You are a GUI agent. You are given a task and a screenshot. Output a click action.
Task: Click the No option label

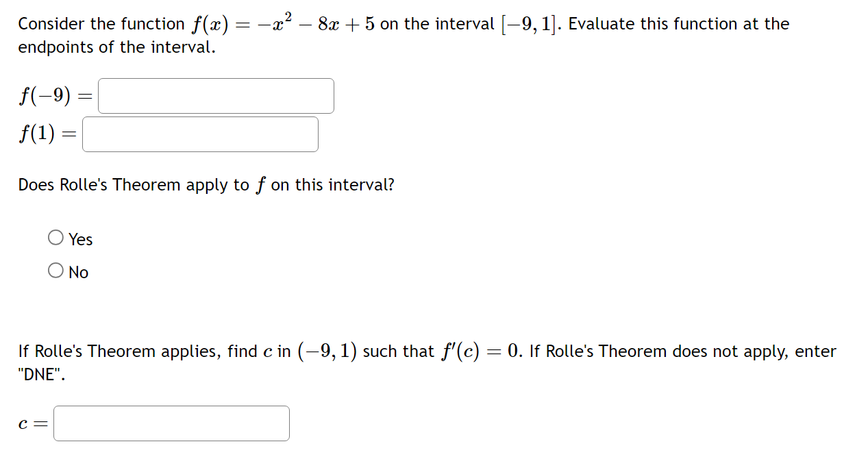coord(77,271)
